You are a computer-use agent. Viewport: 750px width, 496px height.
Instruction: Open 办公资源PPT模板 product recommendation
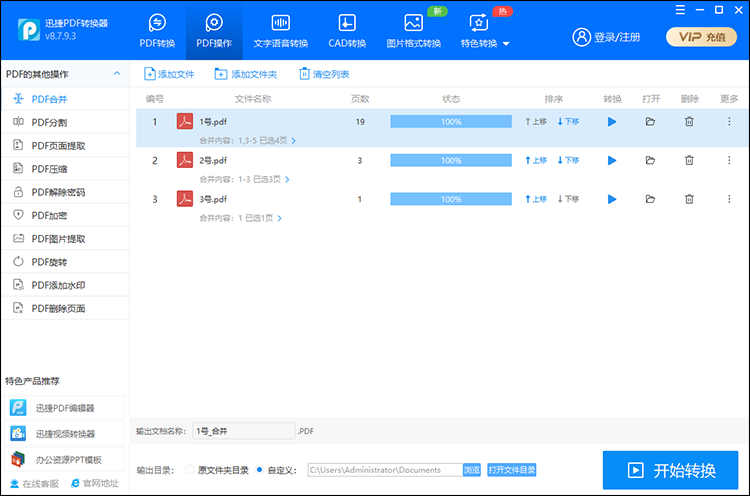coord(65,460)
